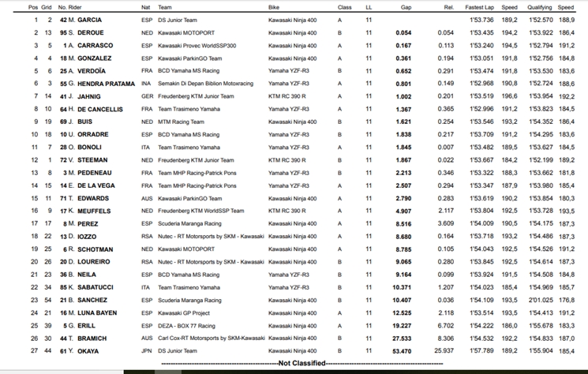The height and width of the screenshot is (374, 588).
Task: Click the nationality code JPN
Action: 146,351
